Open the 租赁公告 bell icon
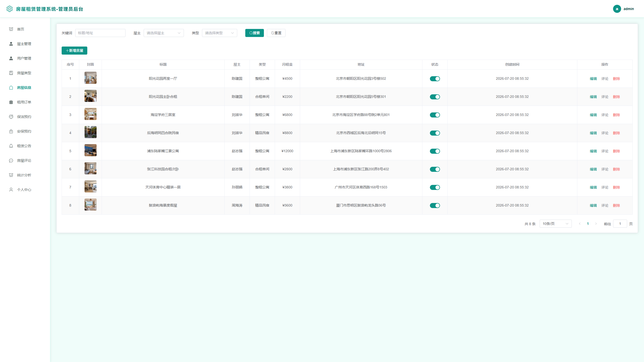Screen dimensions: 644x362 coord(11,146)
